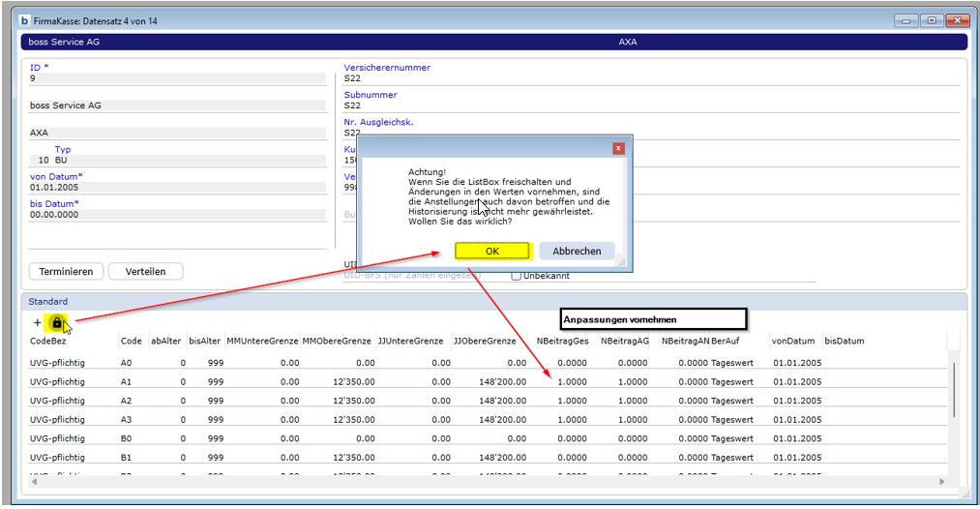Click the Standard section header
Screen dimensions: 980x509
pyautogui.click(x=48, y=302)
